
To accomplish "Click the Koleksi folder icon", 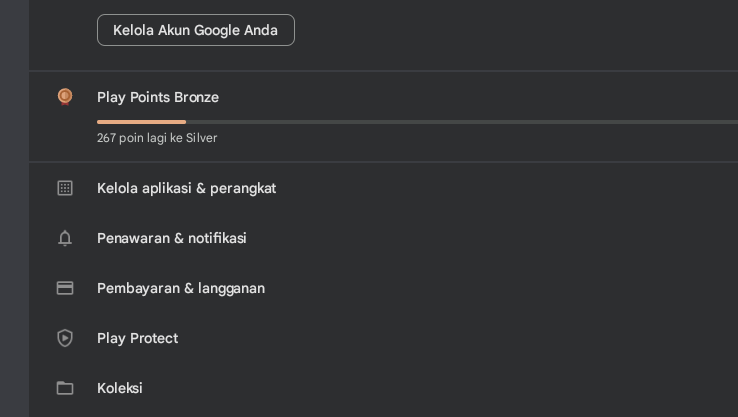I will click(x=65, y=388).
